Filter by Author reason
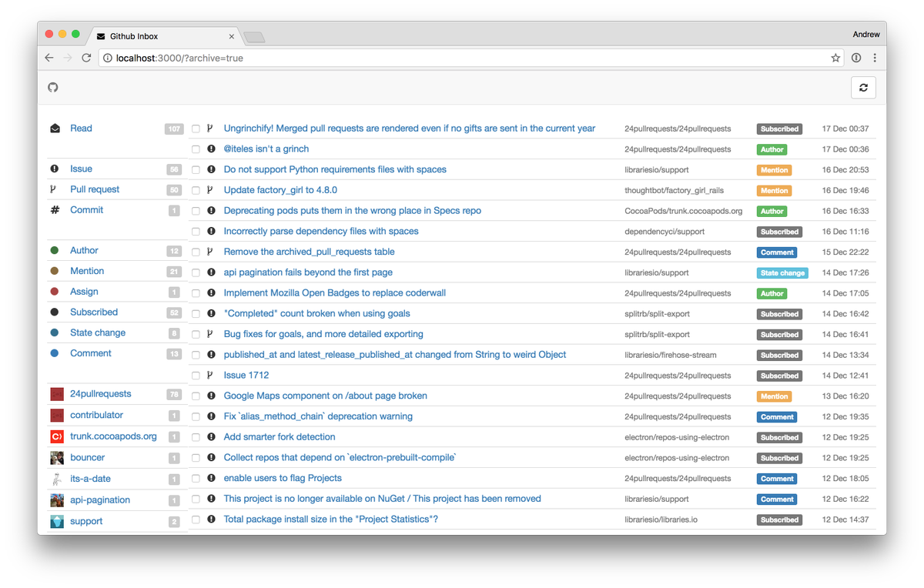Screen dimensions: 924x588 point(84,250)
